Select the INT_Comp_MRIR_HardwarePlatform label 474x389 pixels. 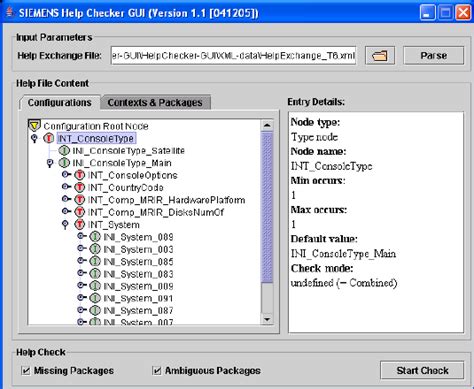tap(166, 200)
